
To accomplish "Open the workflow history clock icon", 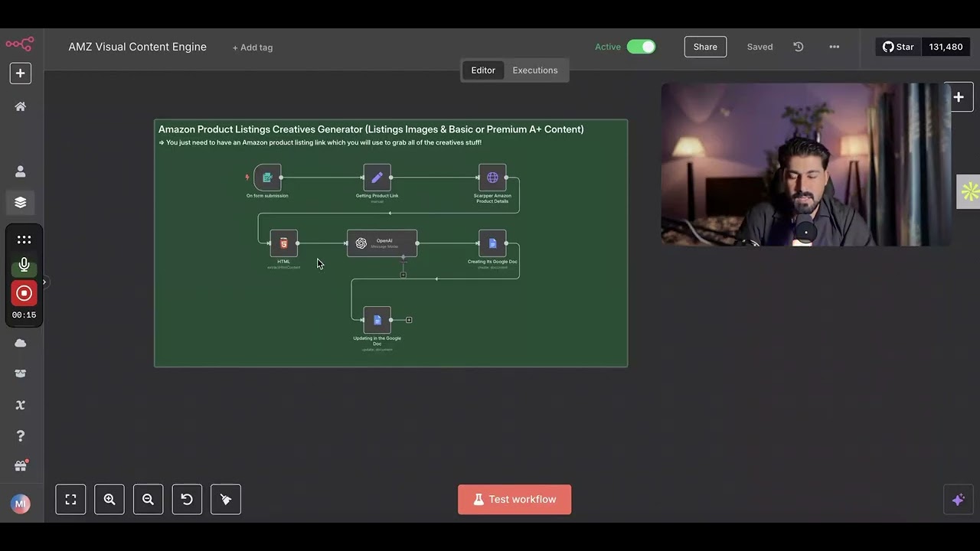I will click(x=799, y=47).
